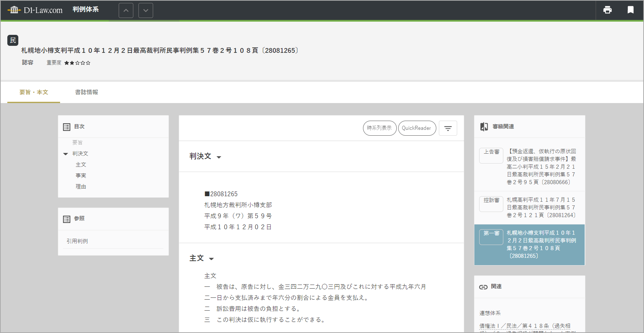Bookmark this case with the bookmark icon
Image resolution: width=644 pixels, height=333 pixels.
[630, 10]
